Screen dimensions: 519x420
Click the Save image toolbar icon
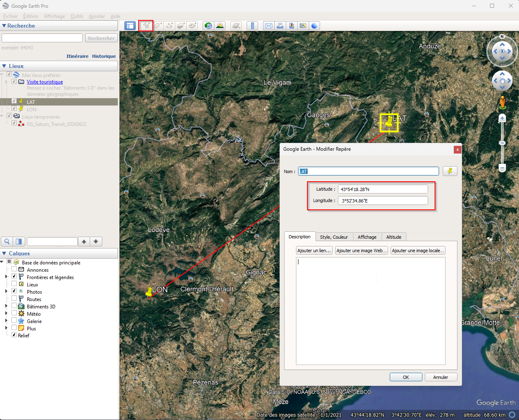292,26
